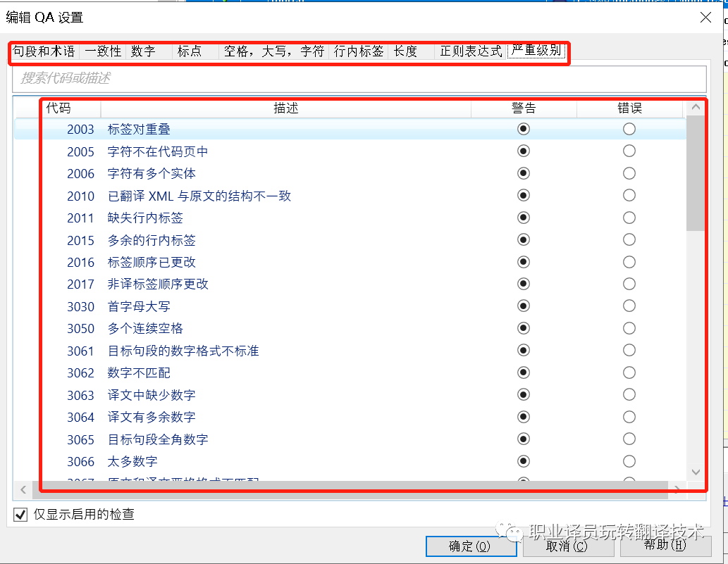Mark 2015 多余的行内标签 as 错误
This screenshot has width=728, height=564.
[x=629, y=240]
